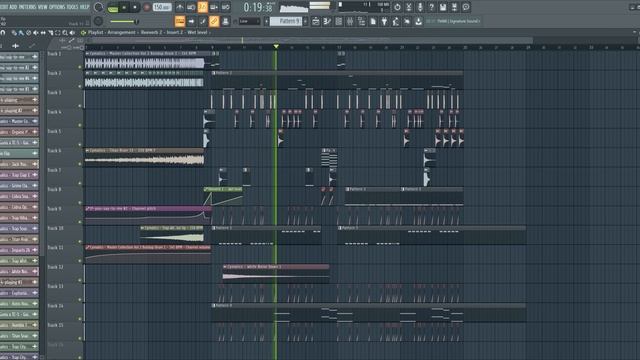This screenshot has width=640, height=360.
Task: Click the 150 tempo display
Action: click(162, 7)
